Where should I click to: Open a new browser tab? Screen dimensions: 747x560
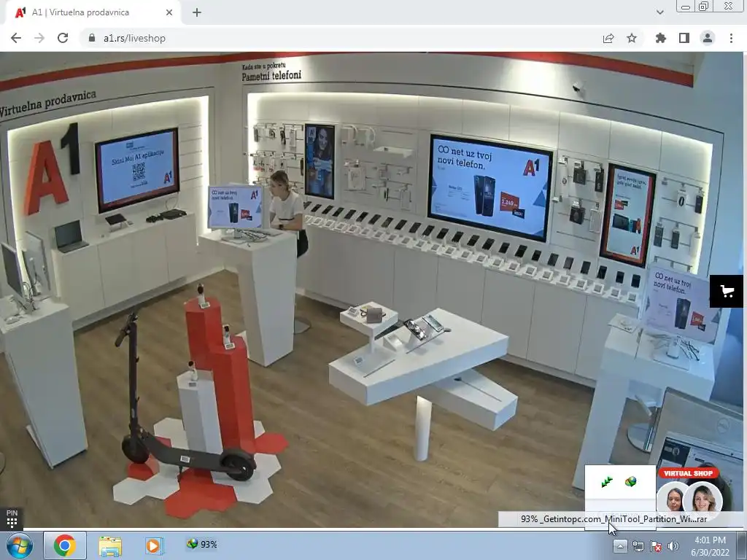197,12
